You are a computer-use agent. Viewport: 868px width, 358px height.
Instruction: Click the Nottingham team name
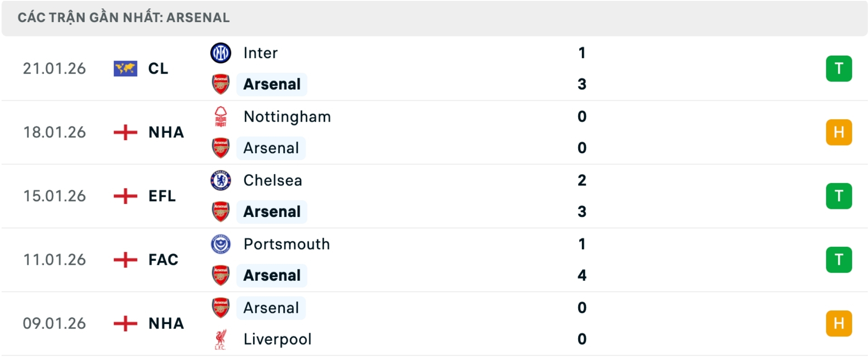click(287, 116)
